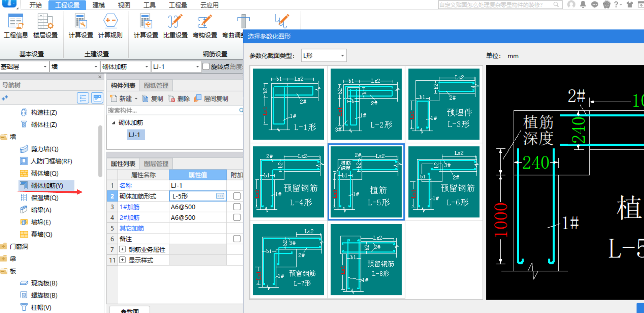Viewport: 644px width, 313px height.
Task: Open 参数化截面类型 L形 dropdown
Action: (x=324, y=56)
